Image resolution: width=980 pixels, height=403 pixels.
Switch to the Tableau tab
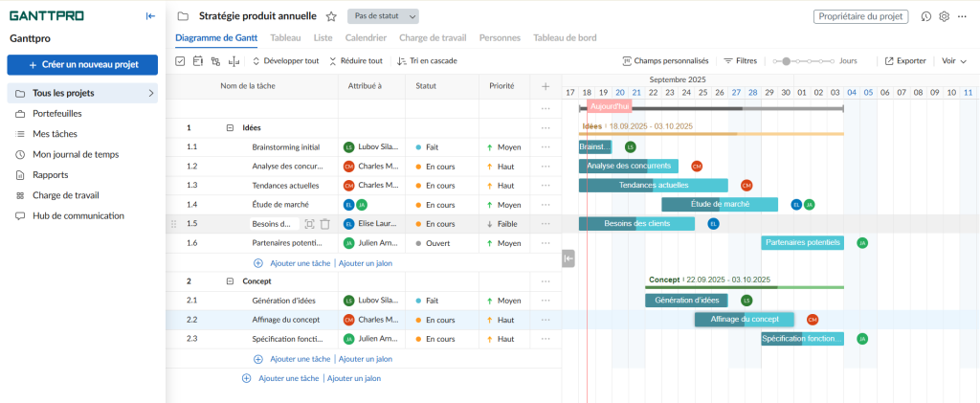coord(284,38)
